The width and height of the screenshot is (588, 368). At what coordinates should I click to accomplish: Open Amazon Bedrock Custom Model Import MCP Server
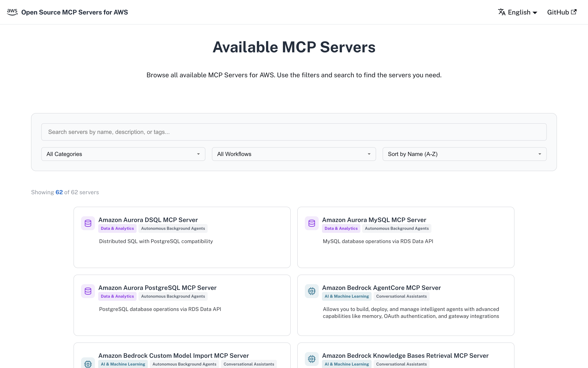(x=174, y=356)
